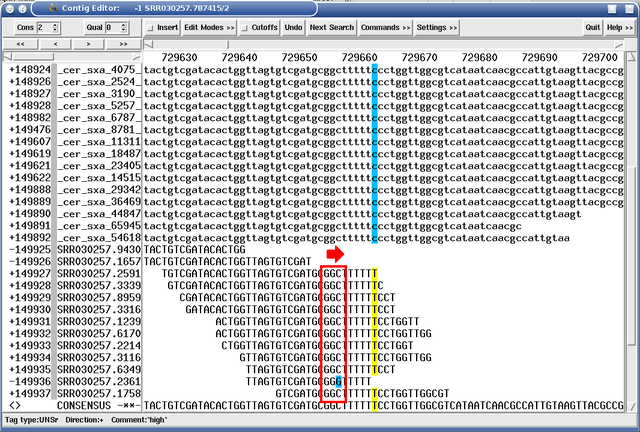Select read SRR030257.6170
This screenshot has height=432, width=640.
98,334
